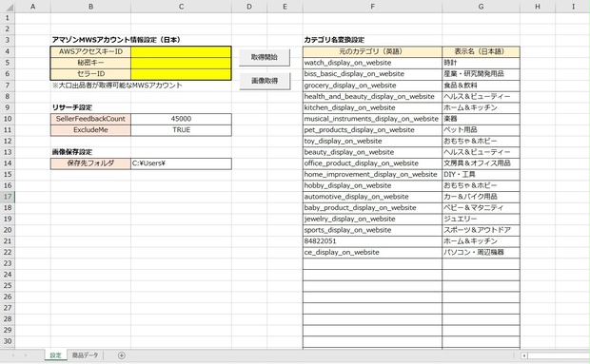The image size is (590, 364).
Task: Select the yellow セラーID input cell
Action: point(181,74)
